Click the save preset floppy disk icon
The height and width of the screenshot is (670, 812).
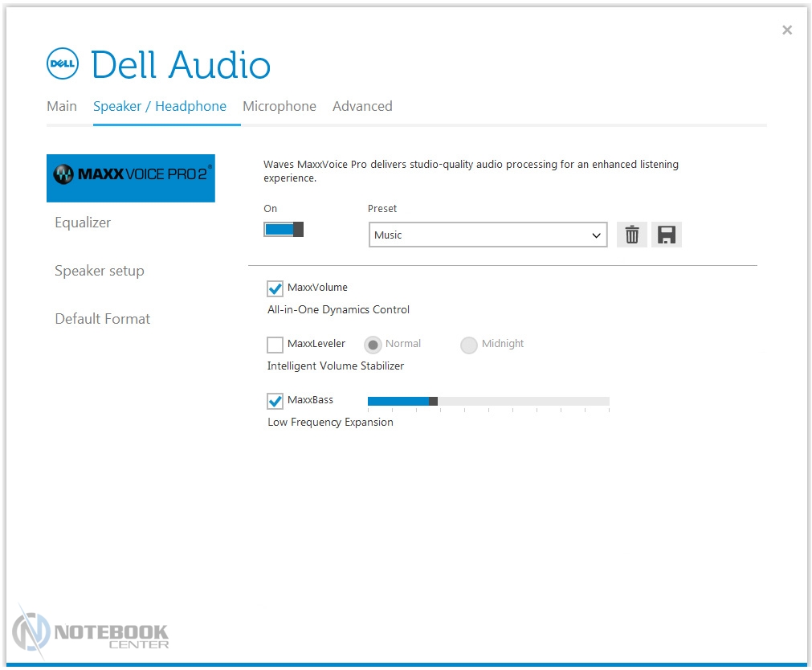point(667,235)
